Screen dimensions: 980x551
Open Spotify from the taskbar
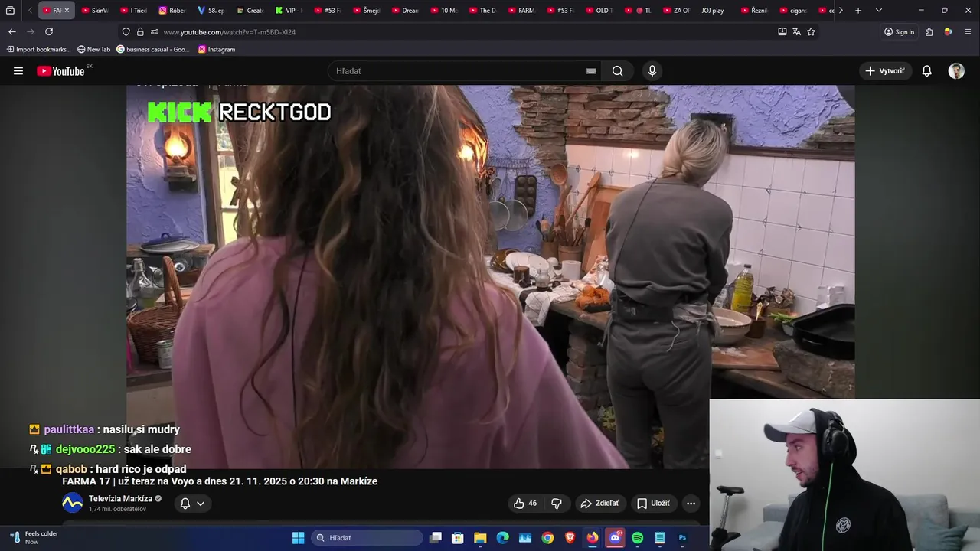tap(637, 538)
